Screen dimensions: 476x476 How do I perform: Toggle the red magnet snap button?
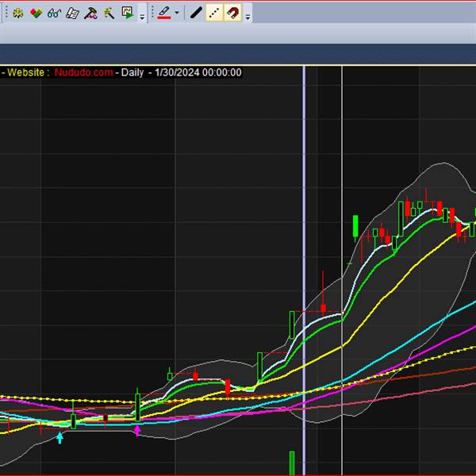232,13
